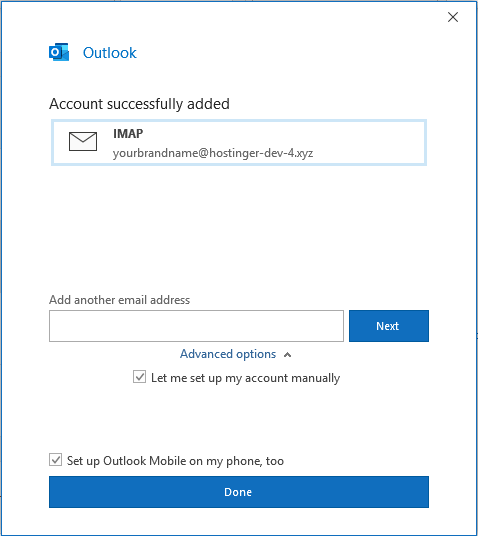
Task: Click Next to add another email
Action: coord(389,326)
